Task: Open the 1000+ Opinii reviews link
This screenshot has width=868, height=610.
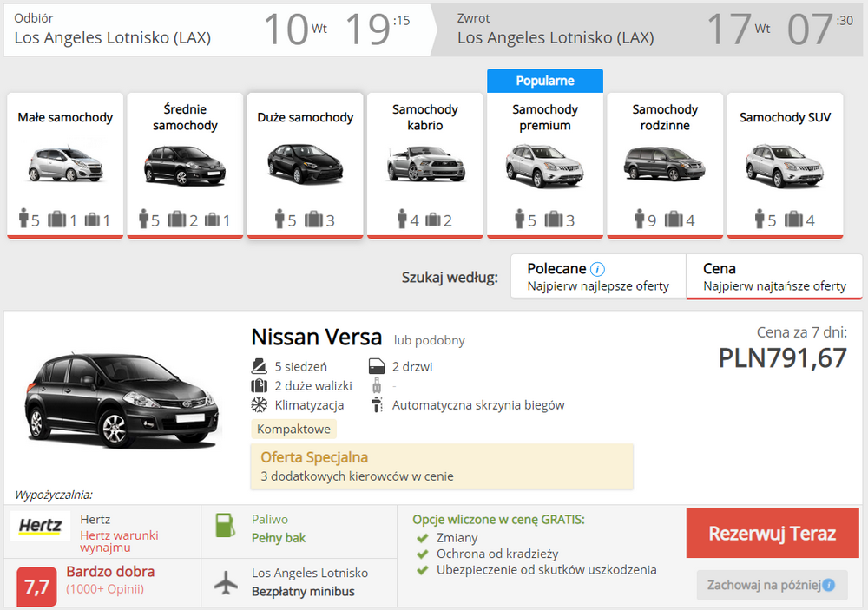Action: [x=105, y=589]
